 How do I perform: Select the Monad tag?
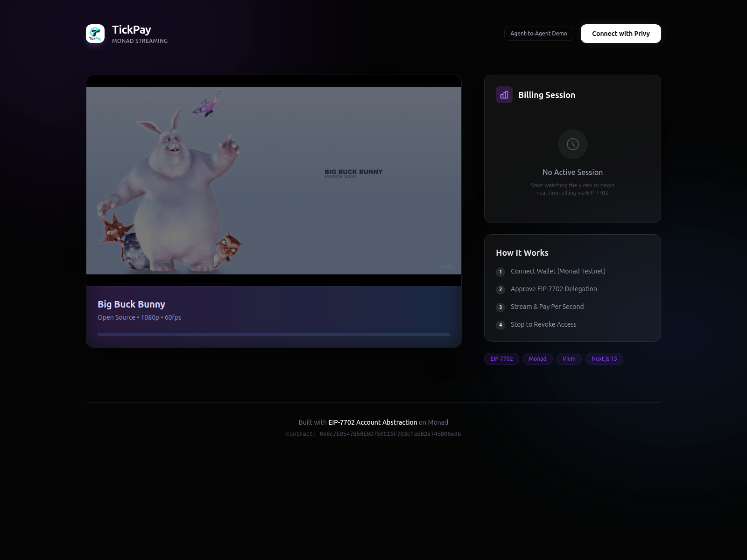click(x=537, y=359)
